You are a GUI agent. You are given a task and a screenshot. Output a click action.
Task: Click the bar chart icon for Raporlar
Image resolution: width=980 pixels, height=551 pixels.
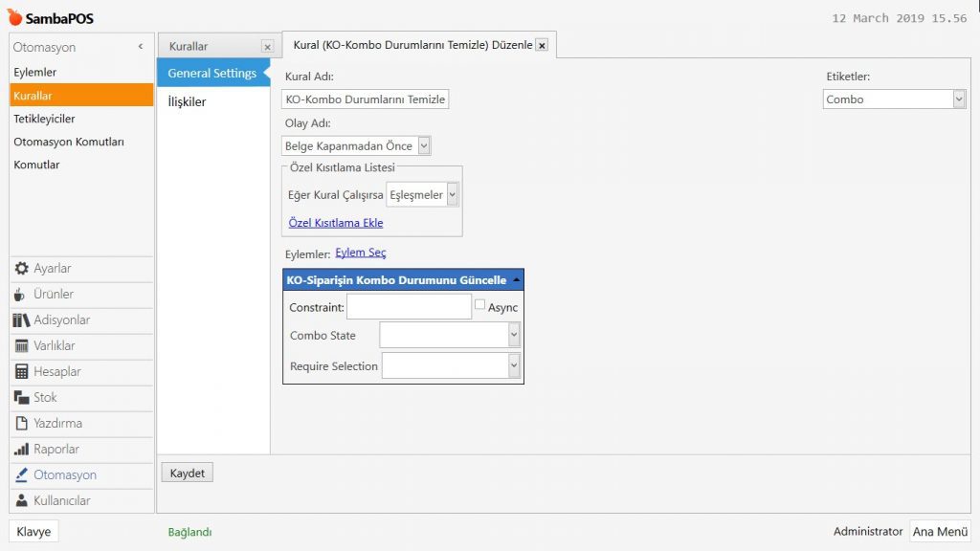pyautogui.click(x=21, y=450)
